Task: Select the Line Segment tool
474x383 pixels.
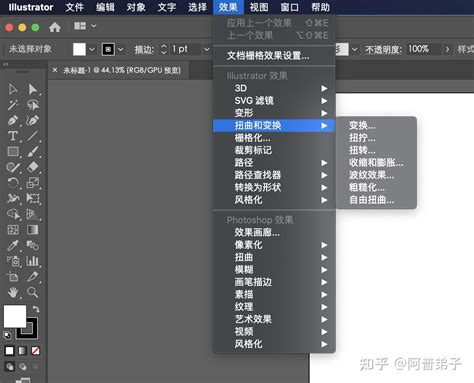Action: 33,136
